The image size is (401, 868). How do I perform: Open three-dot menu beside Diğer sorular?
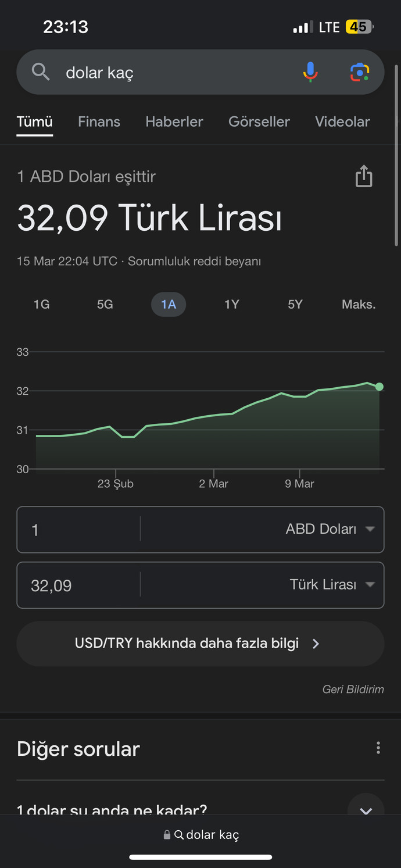coord(378,748)
